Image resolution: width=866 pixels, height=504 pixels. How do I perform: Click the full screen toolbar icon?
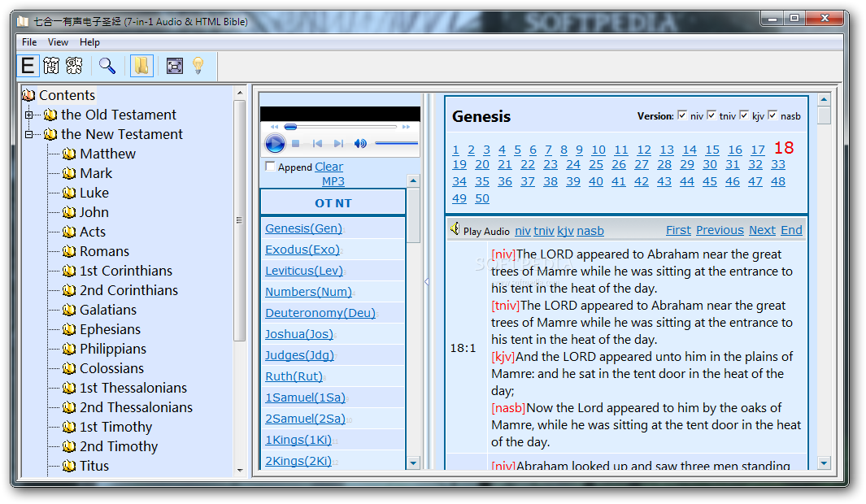coord(175,66)
